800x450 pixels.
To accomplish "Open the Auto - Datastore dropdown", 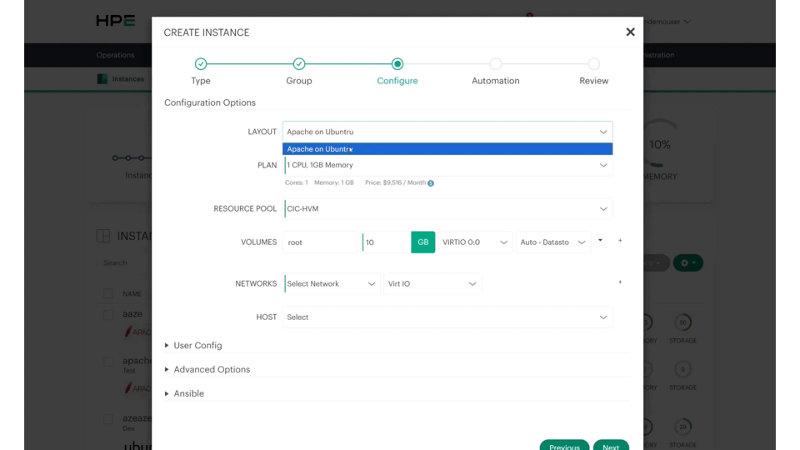I will [553, 242].
